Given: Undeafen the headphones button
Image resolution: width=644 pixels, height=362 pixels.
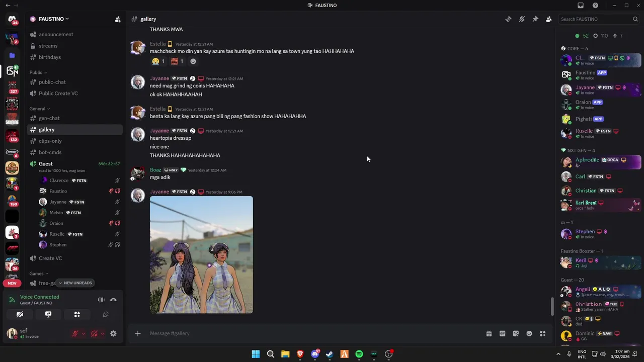Looking at the screenshot, I should point(94,333).
